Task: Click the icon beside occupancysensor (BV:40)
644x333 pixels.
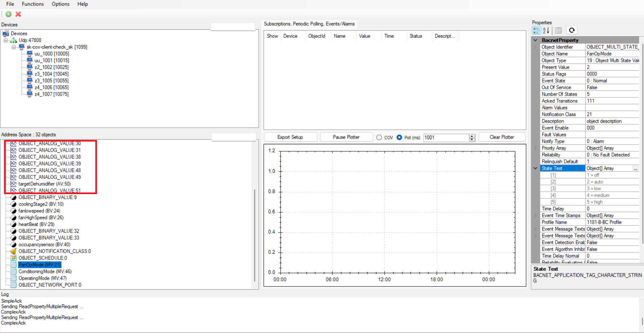Action: pyautogui.click(x=13, y=244)
